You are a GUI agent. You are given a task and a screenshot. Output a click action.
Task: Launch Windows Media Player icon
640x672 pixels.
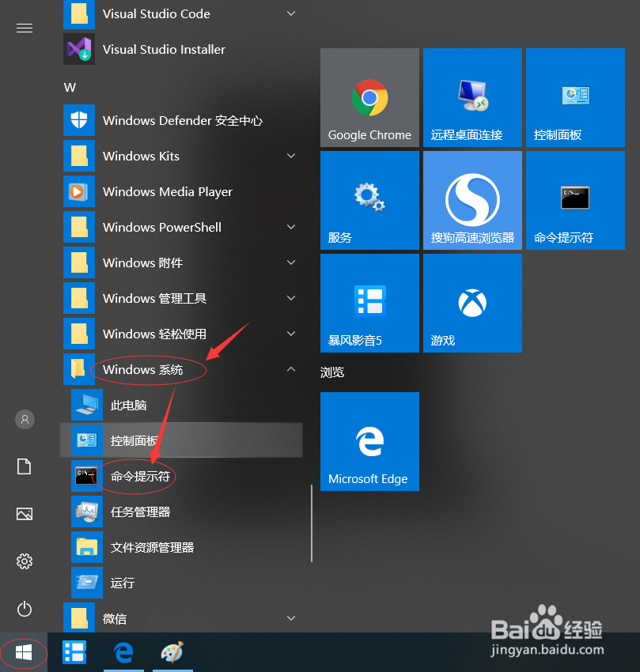(x=79, y=191)
